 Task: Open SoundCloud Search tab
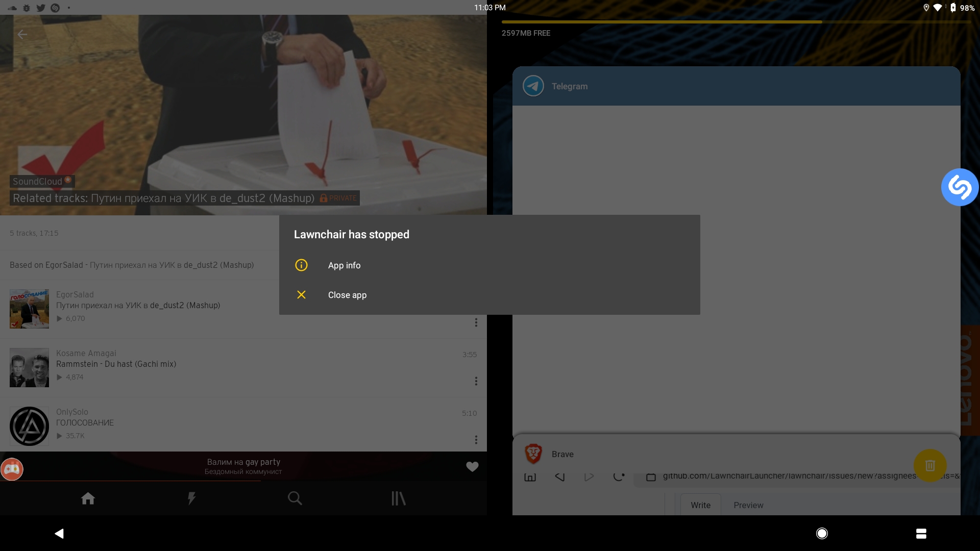(295, 498)
